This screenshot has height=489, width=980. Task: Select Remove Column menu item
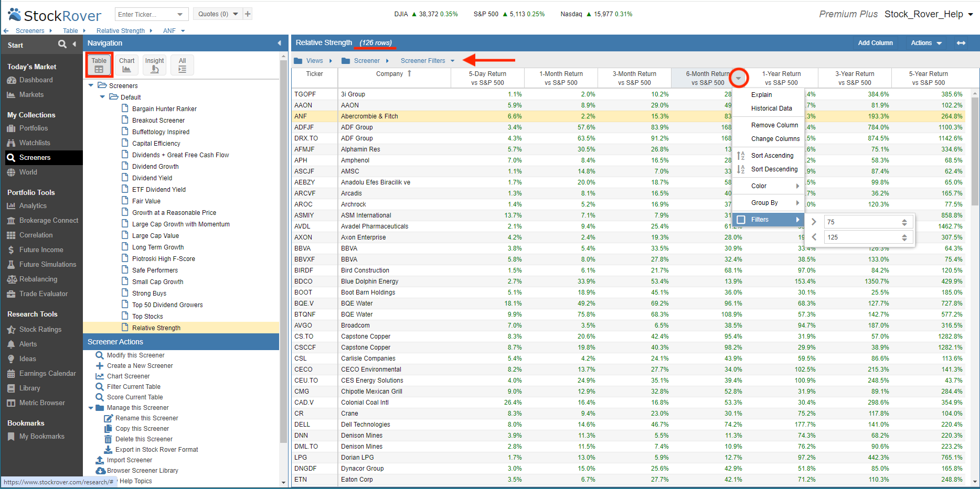tap(774, 125)
